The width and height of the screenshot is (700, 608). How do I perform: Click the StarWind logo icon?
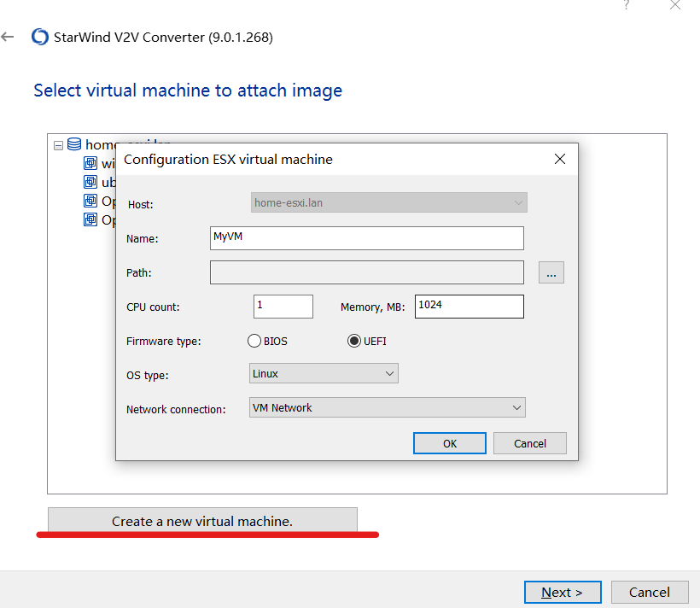(40, 37)
